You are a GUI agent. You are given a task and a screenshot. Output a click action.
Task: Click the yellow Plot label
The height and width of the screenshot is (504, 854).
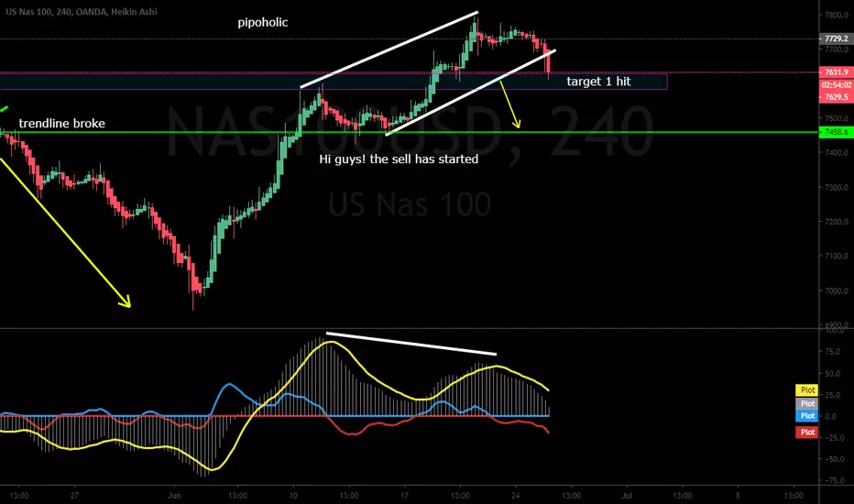[807, 390]
